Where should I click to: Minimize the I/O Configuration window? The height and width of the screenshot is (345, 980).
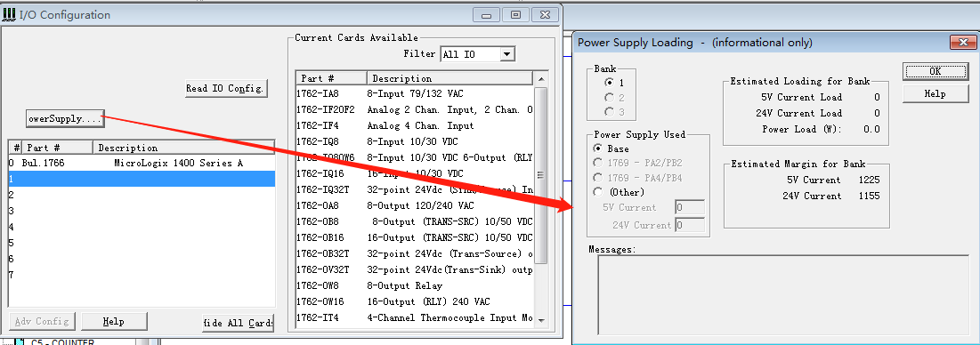[486, 15]
